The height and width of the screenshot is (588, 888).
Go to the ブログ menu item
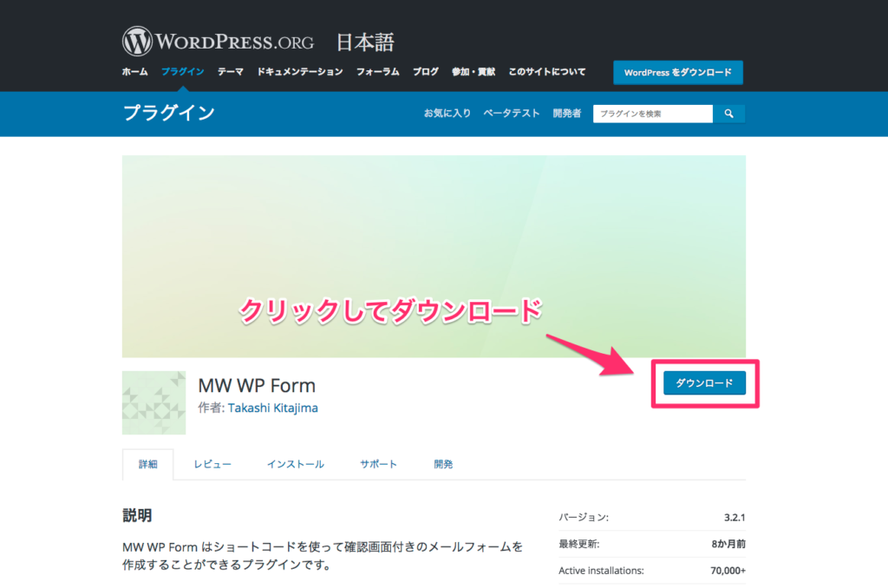(425, 72)
